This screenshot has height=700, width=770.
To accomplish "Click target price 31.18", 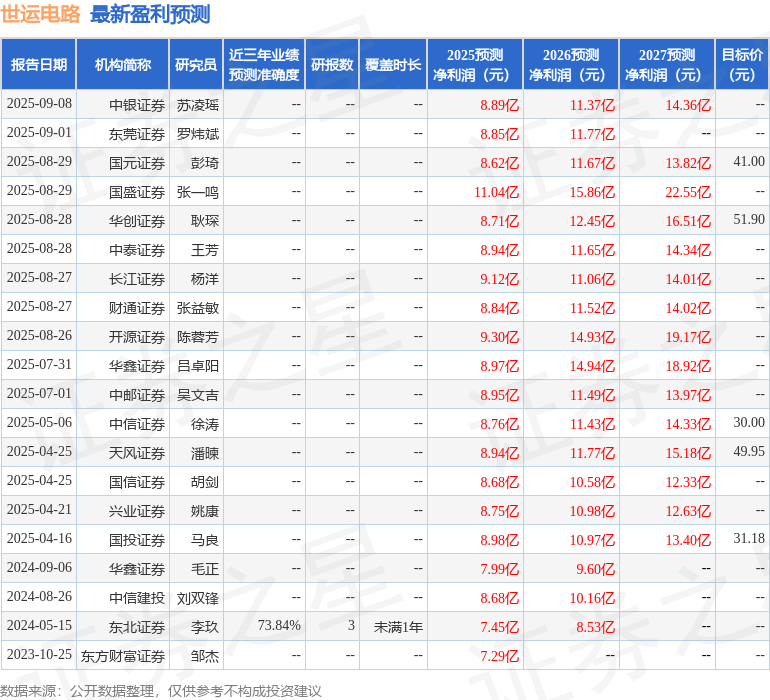I will coord(749,538).
